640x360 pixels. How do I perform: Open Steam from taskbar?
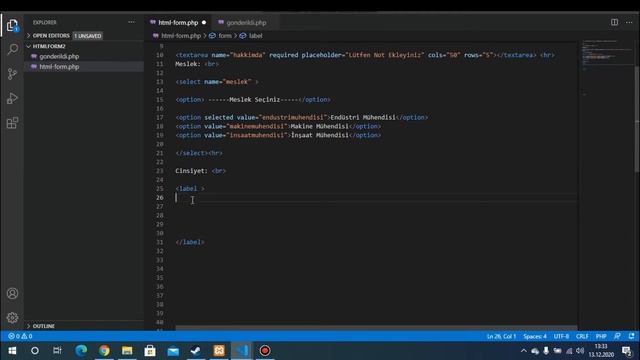[196, 351]
